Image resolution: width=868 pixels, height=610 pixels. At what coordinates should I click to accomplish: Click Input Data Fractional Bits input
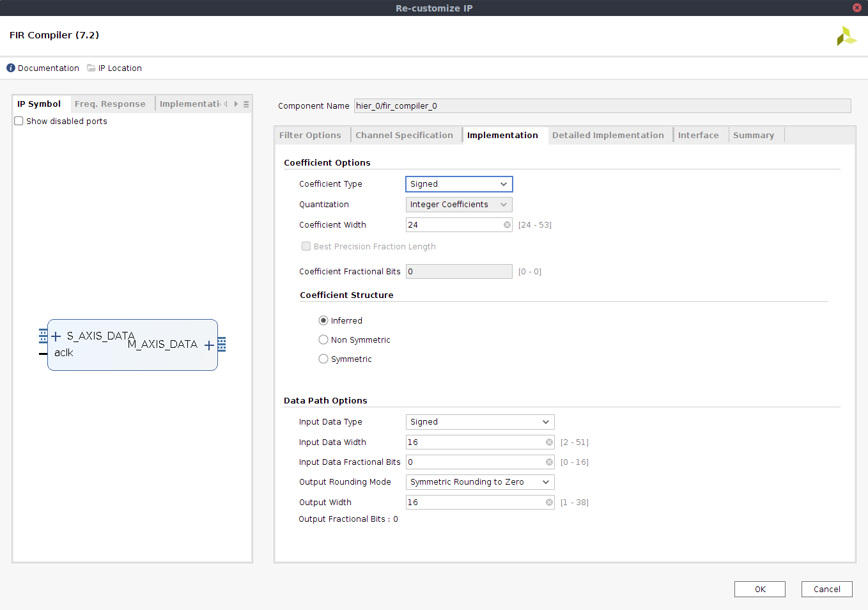(480, 462)
